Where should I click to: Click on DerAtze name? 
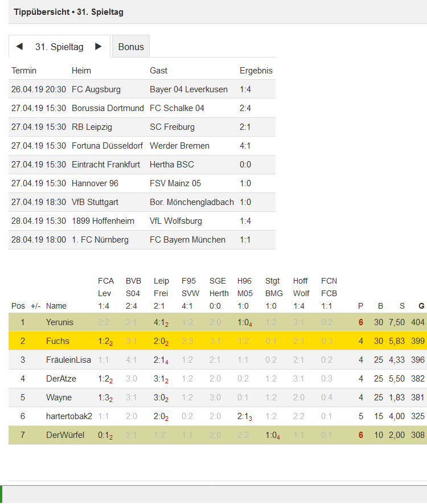click(x=61, y=379)
